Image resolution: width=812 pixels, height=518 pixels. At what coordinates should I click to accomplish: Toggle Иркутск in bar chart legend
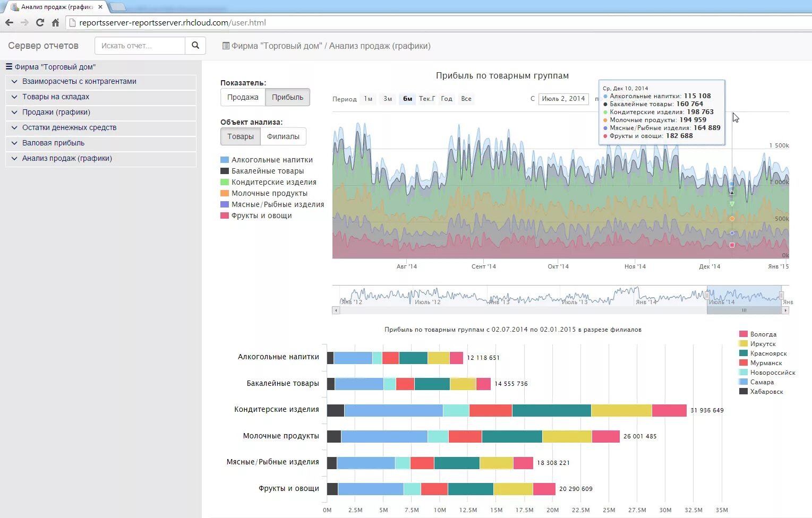tap(757, 344)
